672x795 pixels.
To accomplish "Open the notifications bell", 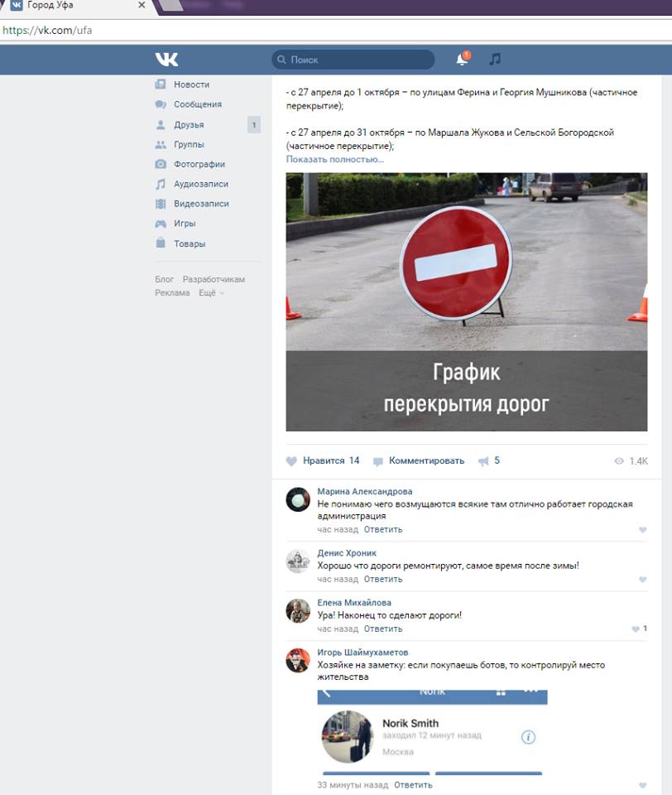I will click(x=462, y=60).
